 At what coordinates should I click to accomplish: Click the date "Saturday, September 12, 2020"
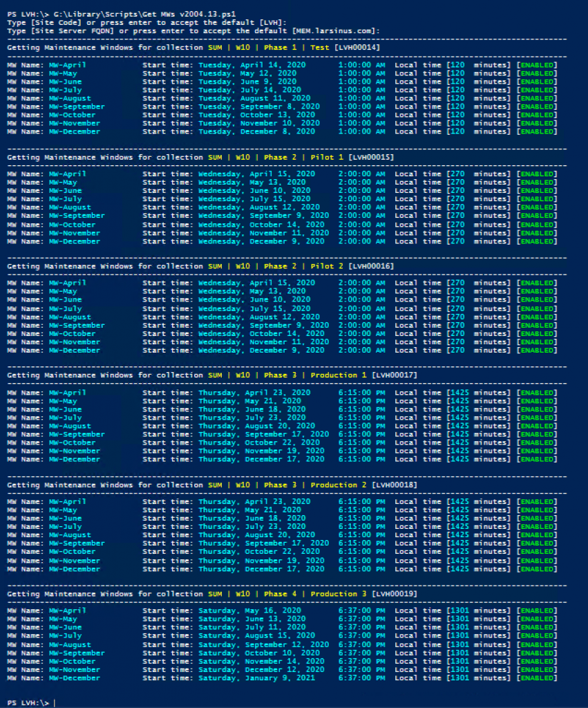pyautogui.click(x=264, y=645)
